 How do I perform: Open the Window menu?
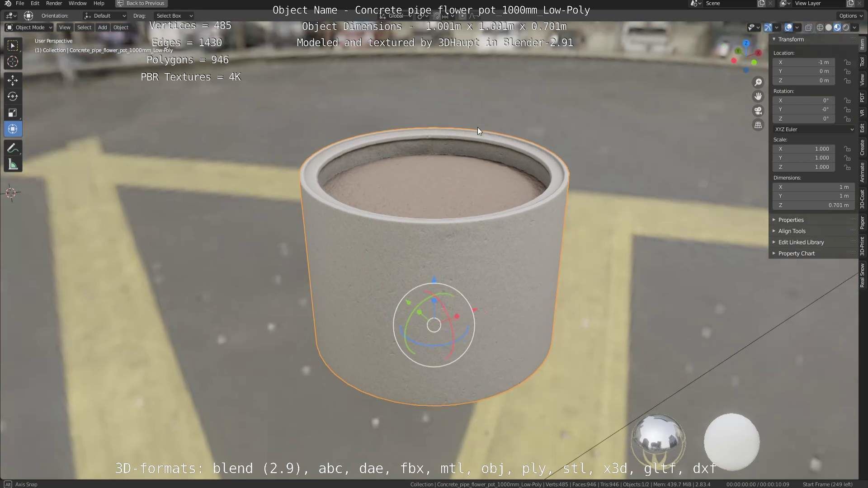pos(77,3)
